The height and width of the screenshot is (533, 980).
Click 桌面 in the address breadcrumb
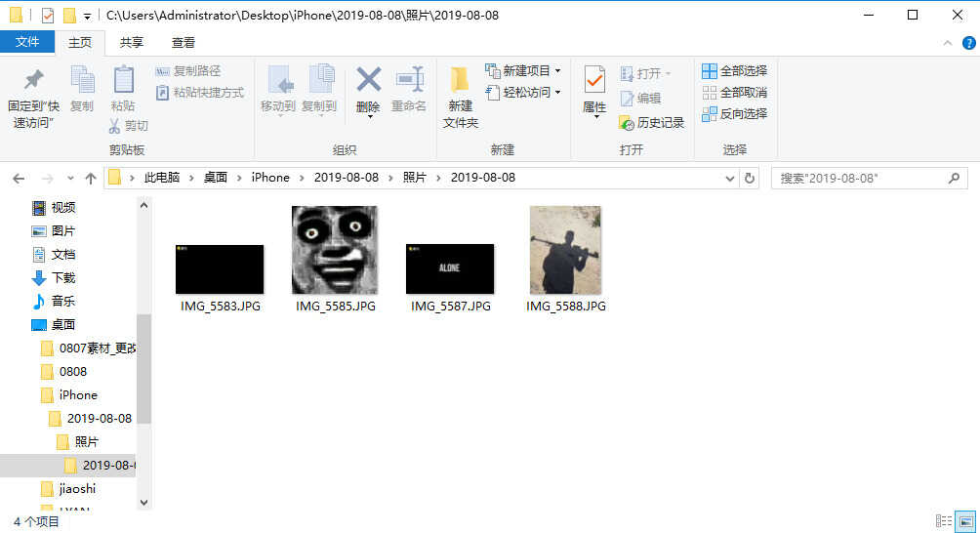216,178
